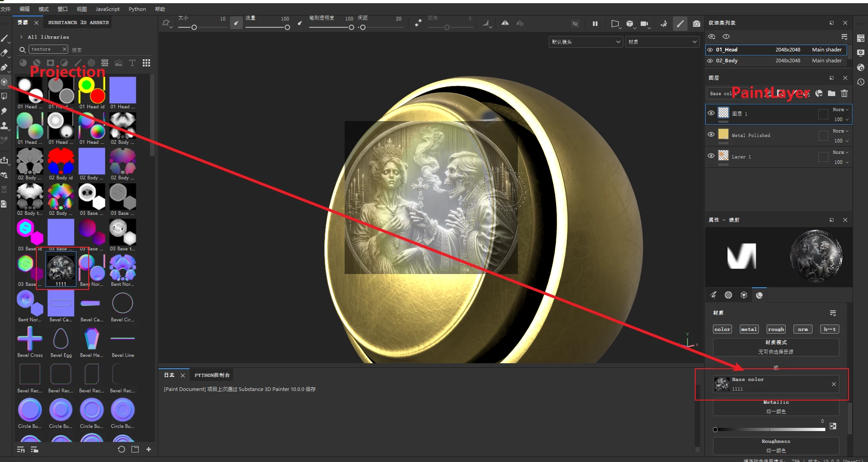Open opacity dropdown for Layer 1
The width and height of the screenshot is (868, 462).
[841, 162]
